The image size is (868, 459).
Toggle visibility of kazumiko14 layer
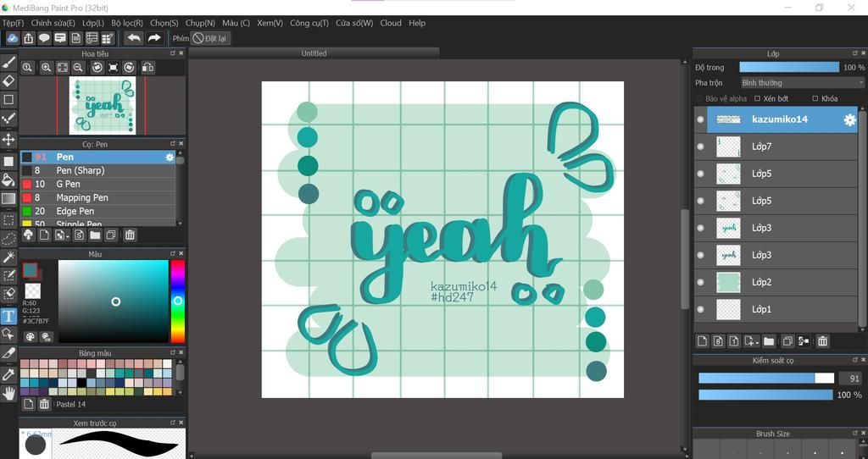point(701,119)
